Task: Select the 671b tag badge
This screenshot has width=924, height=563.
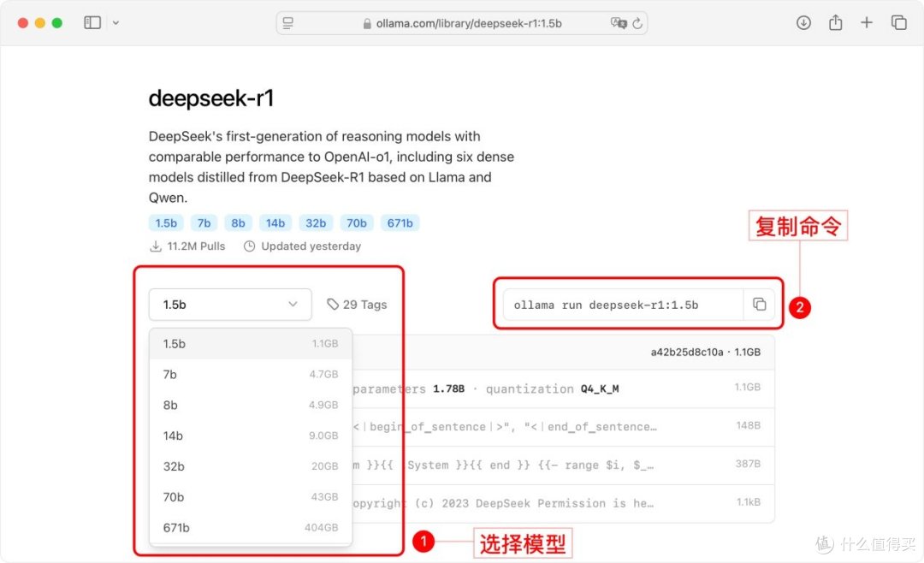Action: tap(400, 222)
